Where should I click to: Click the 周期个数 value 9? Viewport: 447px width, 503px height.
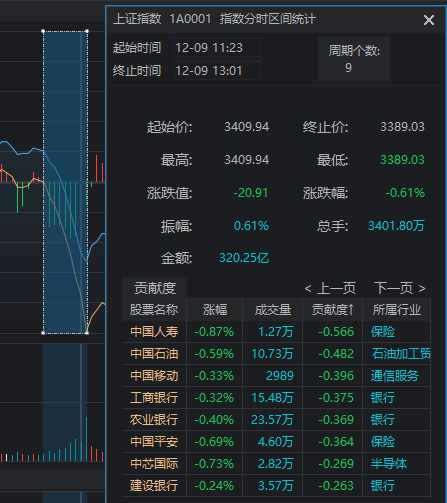[348, 68]
